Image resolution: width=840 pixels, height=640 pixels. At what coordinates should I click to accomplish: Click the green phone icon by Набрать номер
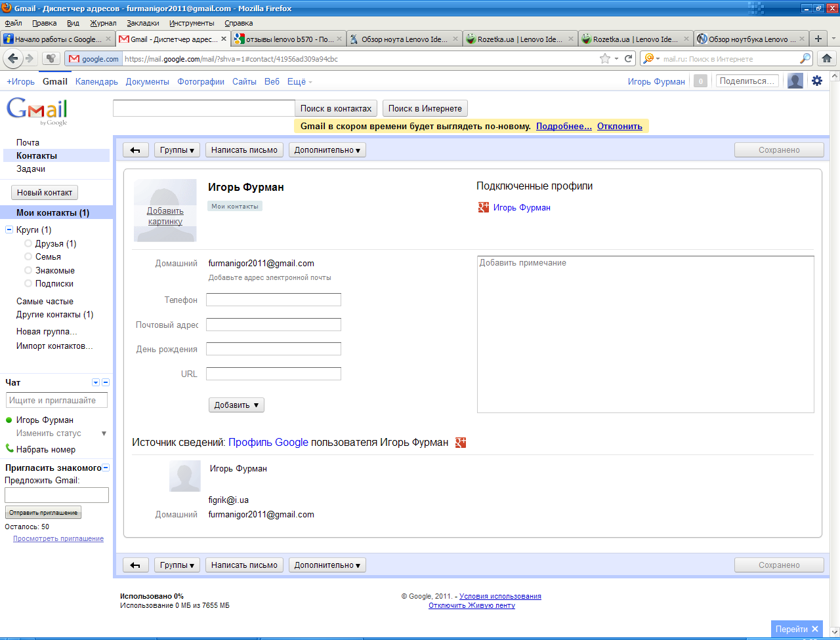pyautogui.click(x=9, y=449)
